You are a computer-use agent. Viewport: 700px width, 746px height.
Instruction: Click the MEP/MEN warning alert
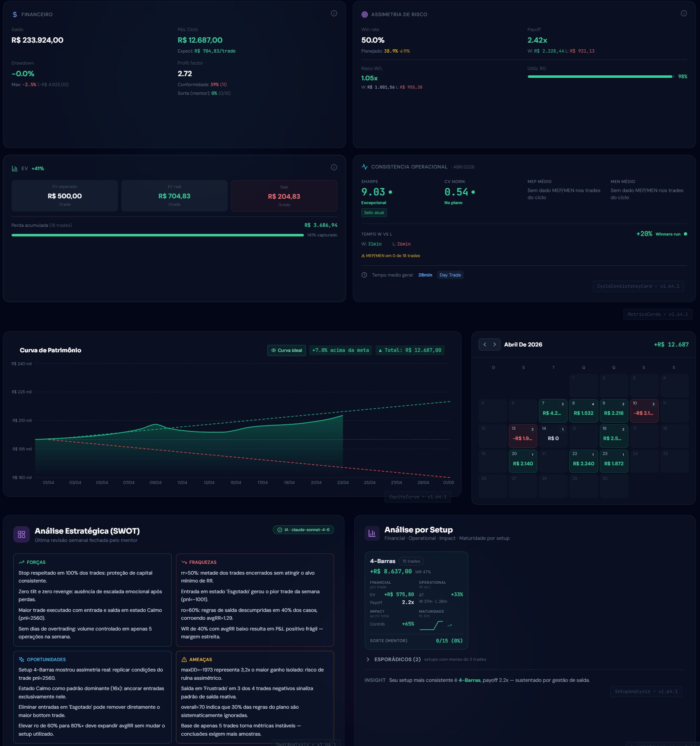390,256
